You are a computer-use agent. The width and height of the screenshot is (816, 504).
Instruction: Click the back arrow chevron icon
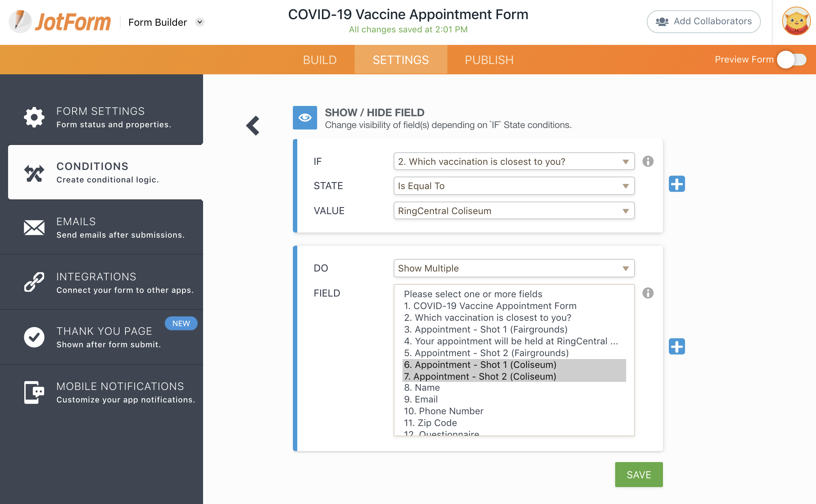[x=253, y=126]
